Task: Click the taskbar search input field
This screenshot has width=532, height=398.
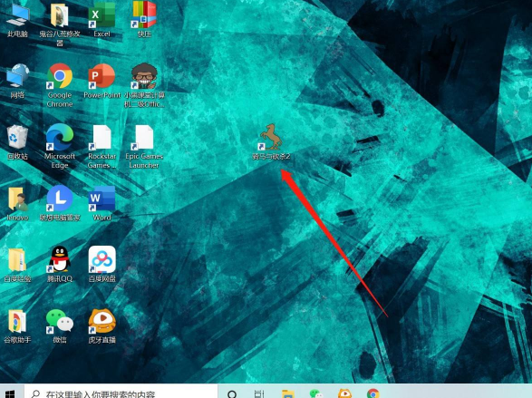Action: (x=121, y=393)
